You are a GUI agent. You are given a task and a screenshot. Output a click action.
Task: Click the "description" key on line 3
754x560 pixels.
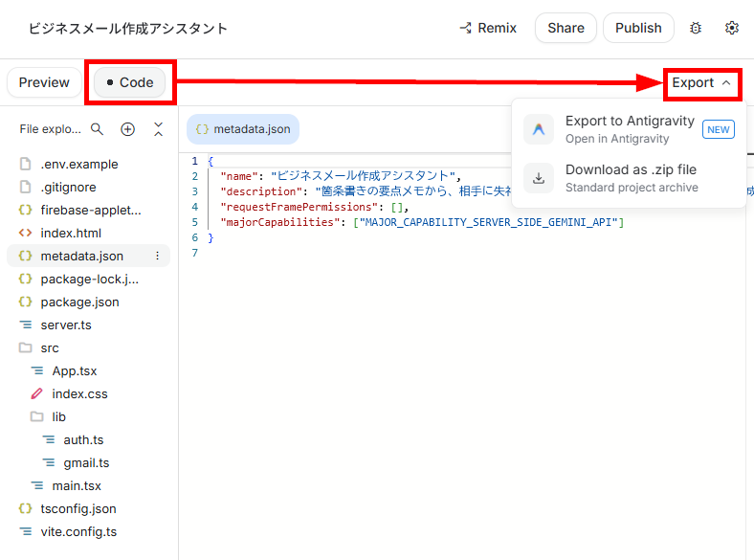coord(261,191)
